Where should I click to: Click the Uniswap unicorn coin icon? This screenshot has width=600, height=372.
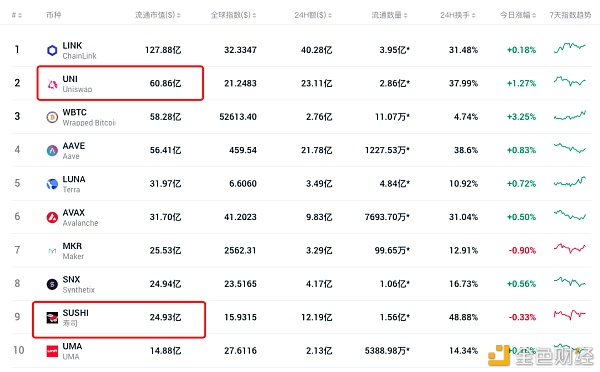[52, 84]
